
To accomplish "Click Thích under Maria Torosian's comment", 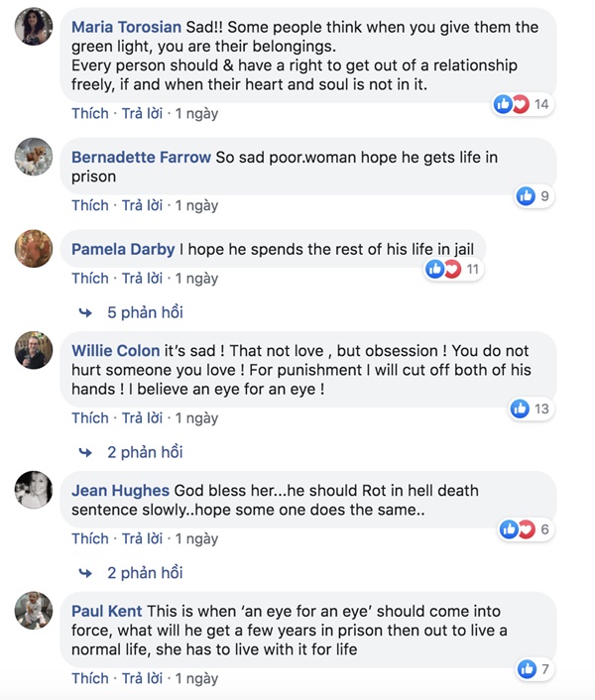I will point(90,114).
